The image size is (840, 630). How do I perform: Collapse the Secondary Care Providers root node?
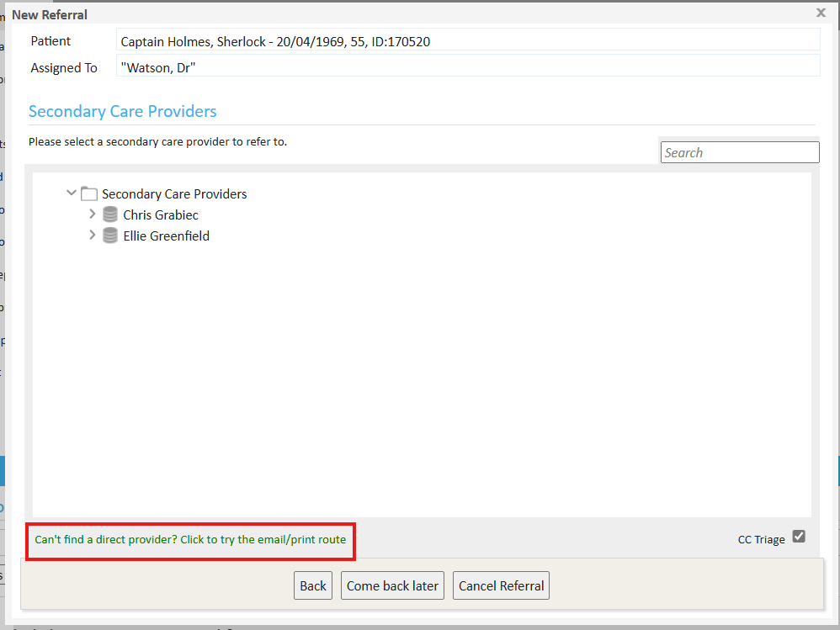coord(72,193)
